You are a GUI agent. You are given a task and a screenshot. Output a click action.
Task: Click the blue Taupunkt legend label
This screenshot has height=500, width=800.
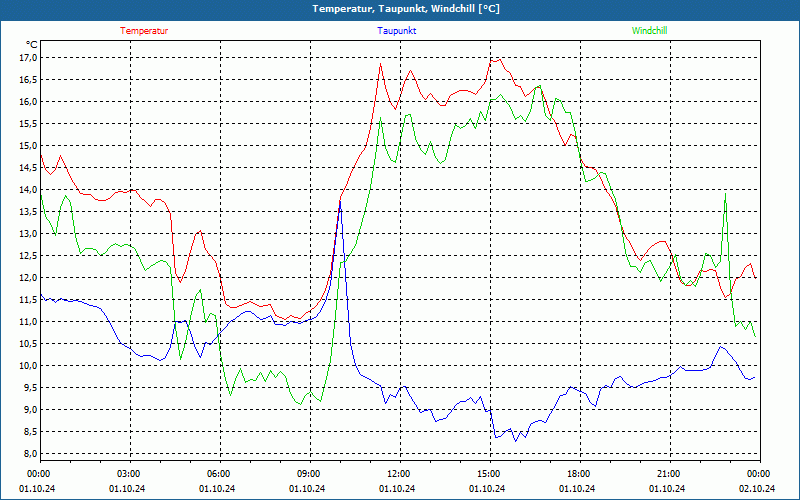pos(397,31)
